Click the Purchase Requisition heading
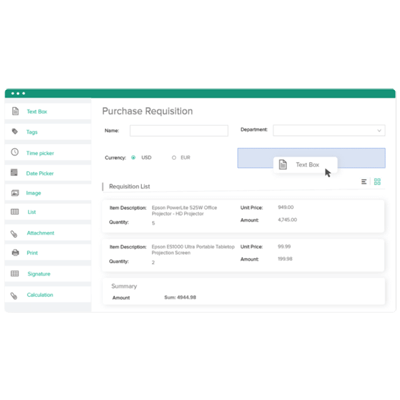Image resolution: width=400 pixels, height=400 pixels. pos(147,111)
